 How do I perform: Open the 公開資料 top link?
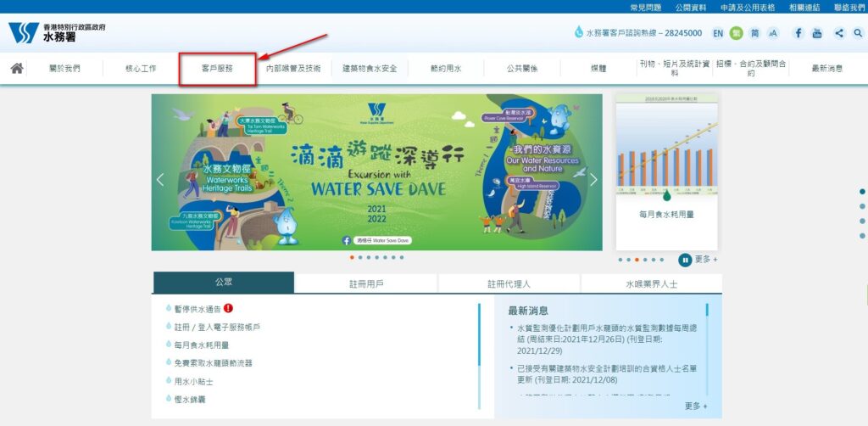(691, 7)
